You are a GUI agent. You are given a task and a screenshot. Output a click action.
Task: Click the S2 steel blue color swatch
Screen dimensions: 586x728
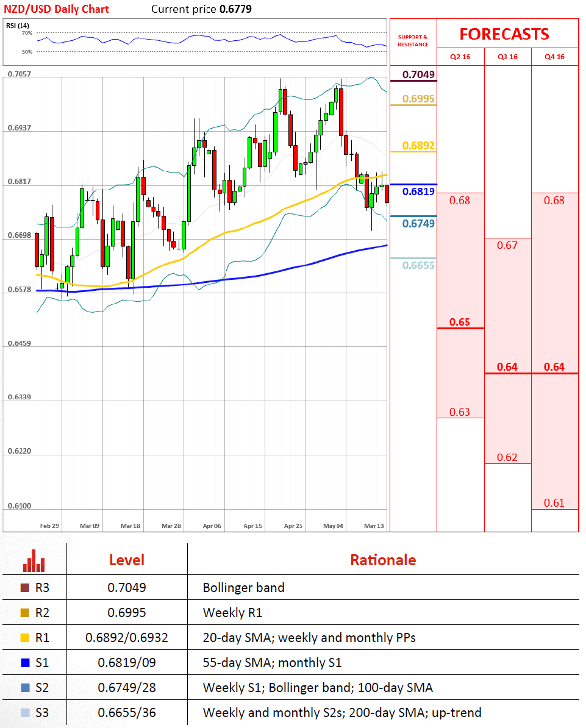click(x=25, y=688)
